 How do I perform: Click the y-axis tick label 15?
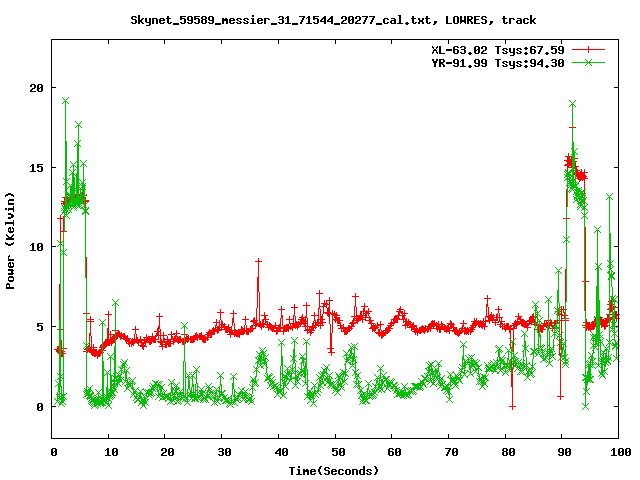37,167
